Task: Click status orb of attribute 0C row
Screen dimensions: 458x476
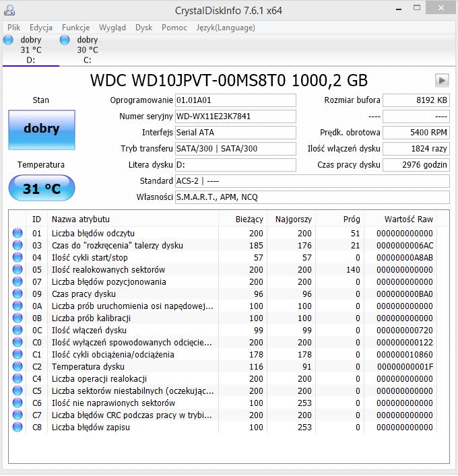Action: click(18, 331)
